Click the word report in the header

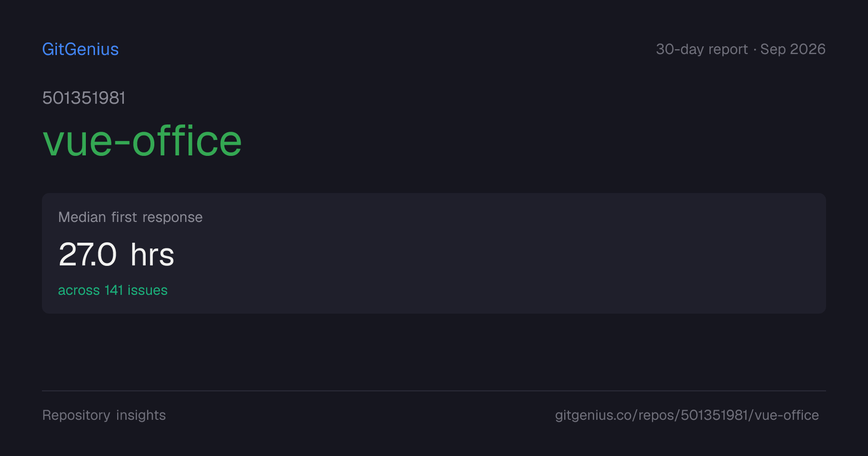728,49
